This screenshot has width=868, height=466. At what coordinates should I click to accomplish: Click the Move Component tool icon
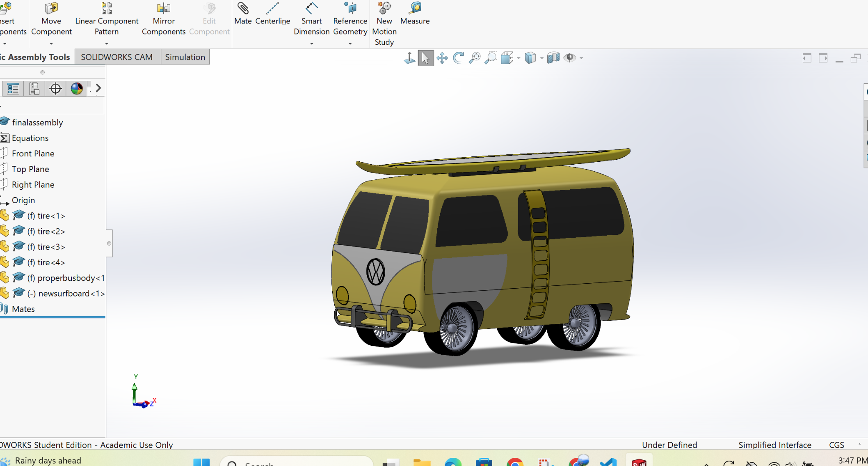point(51,8)
